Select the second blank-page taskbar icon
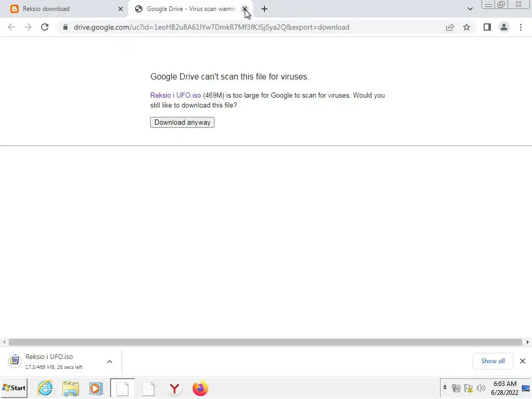The height and width of the screenshot is (399, 532). [x=148, y=389]
